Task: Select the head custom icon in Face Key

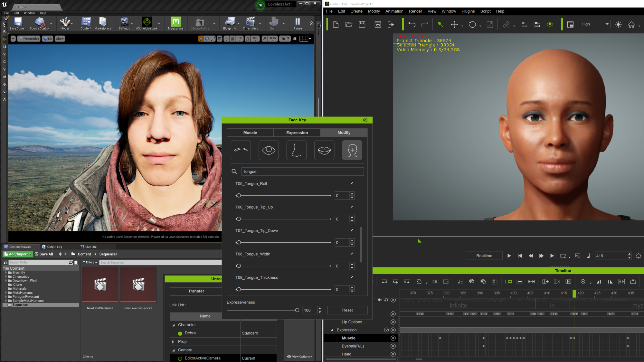Action: coord(352,150)
